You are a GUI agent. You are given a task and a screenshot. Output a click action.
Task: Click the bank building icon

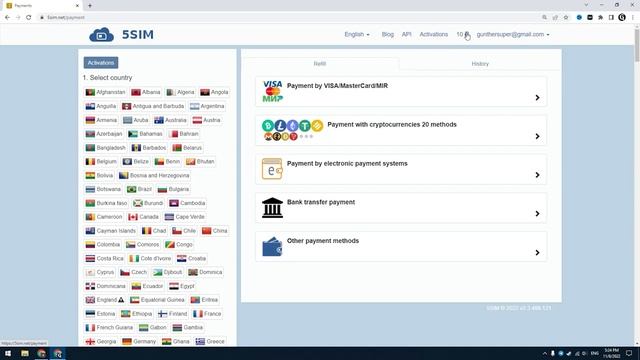(272, 208)
